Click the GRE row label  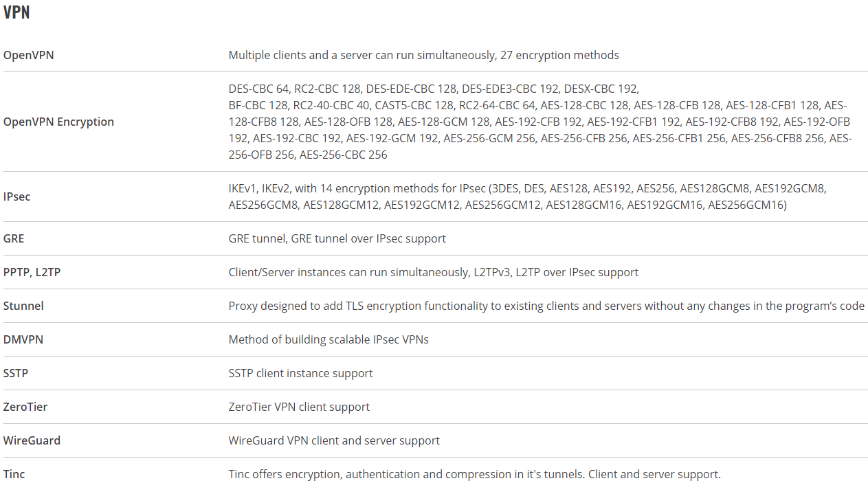tap(14, 238)
